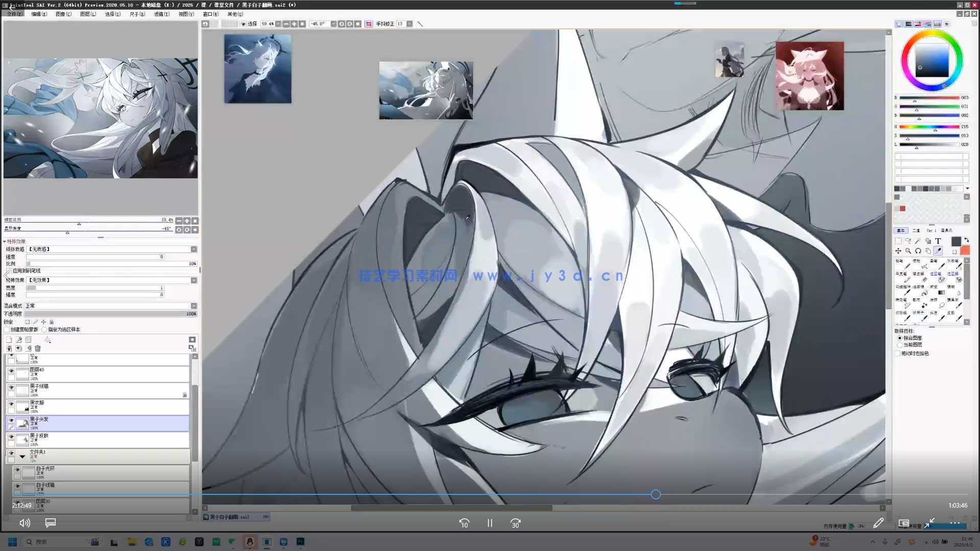The image size is (980, 551).
Task: Open the 混合模式 blend mode dropdown
Action: 194,306
